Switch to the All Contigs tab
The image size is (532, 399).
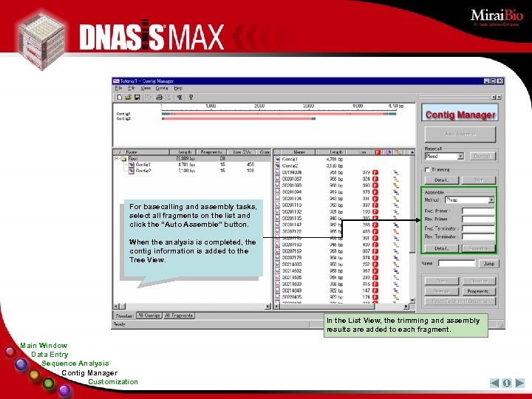[149, 316]
